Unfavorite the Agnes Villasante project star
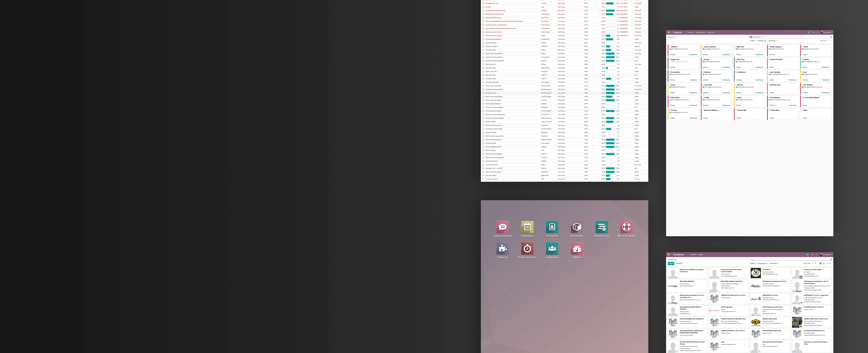This screenshot has height=353, width=868. click(x=703, y=47)
